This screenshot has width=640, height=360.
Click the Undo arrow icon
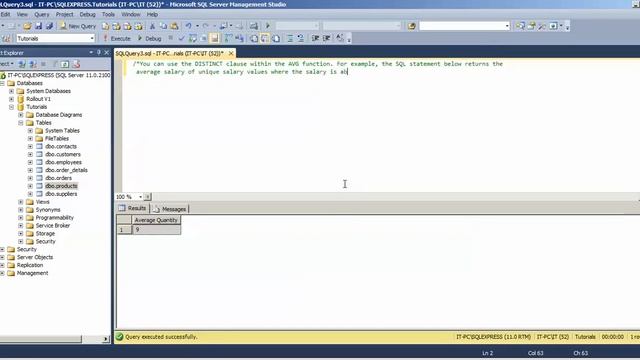tap(189, 26)
